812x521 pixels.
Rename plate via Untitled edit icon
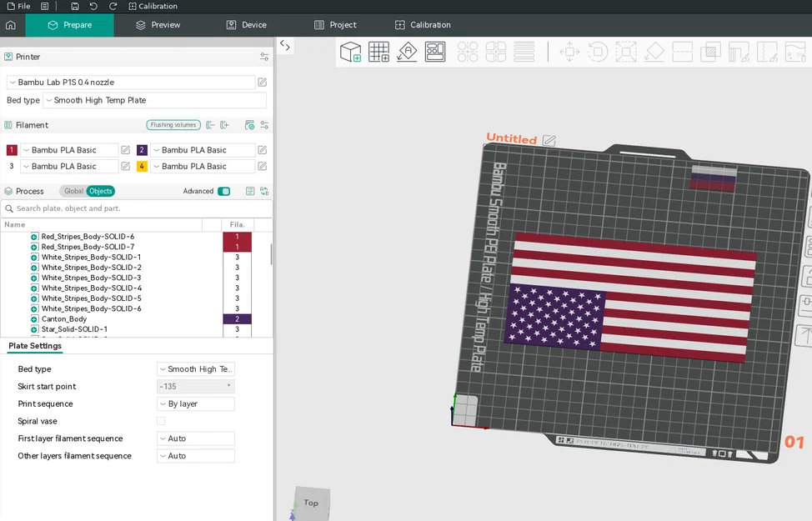[x=549, y=140]
